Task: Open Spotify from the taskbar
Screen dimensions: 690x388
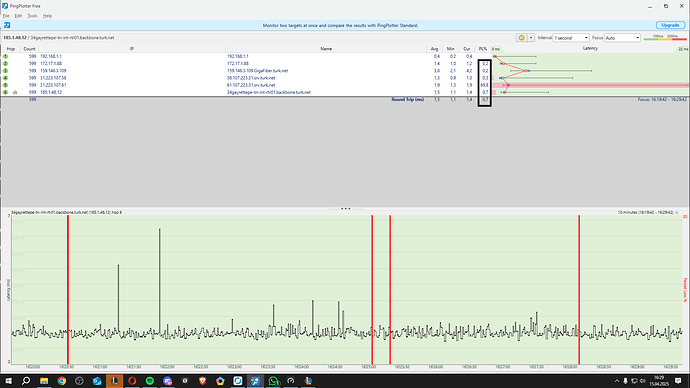Action: click(150, 381)
